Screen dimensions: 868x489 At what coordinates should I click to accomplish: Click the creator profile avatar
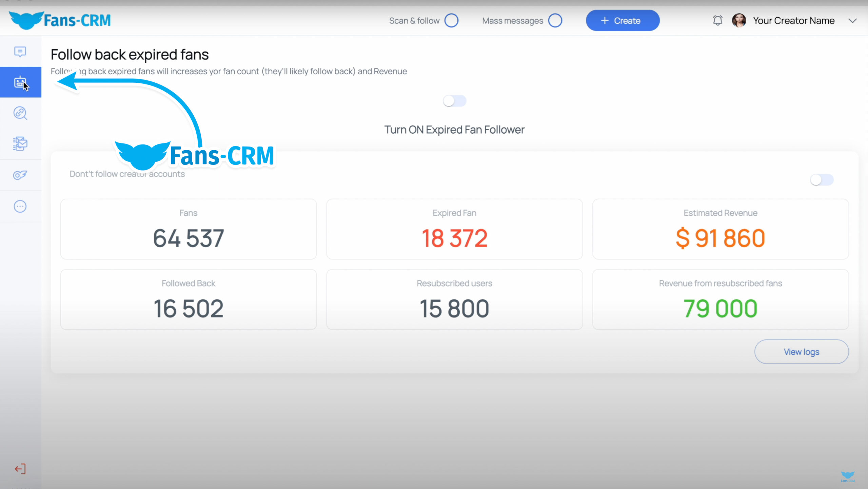[739, 20]
